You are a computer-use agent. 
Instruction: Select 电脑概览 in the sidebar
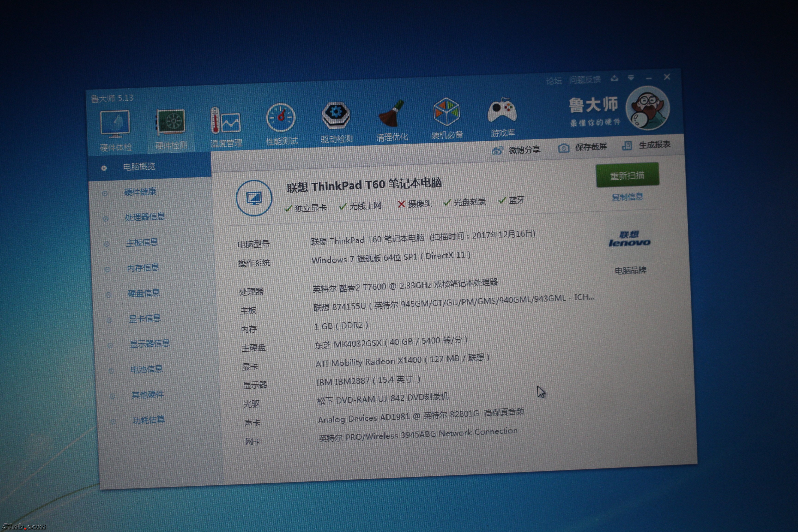click(x=150, y=166)
